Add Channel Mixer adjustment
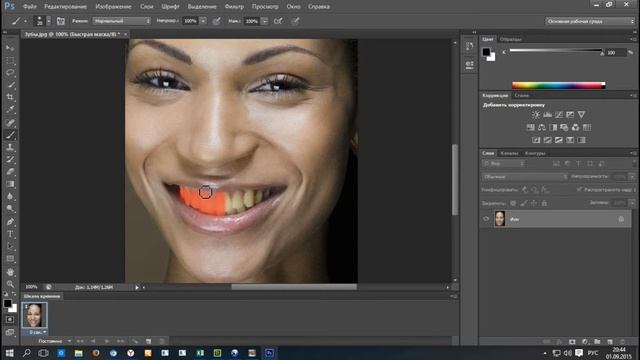The image size is (640, 360). click(575, 127)
